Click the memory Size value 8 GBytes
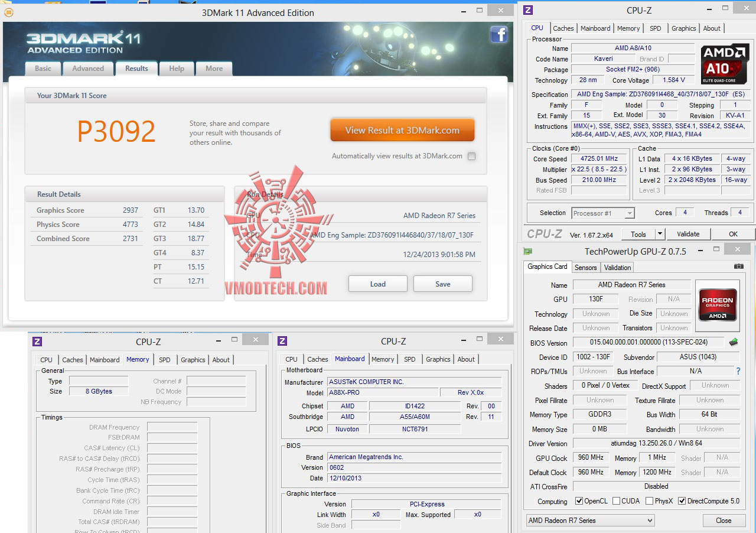 (x=98, y=391)
